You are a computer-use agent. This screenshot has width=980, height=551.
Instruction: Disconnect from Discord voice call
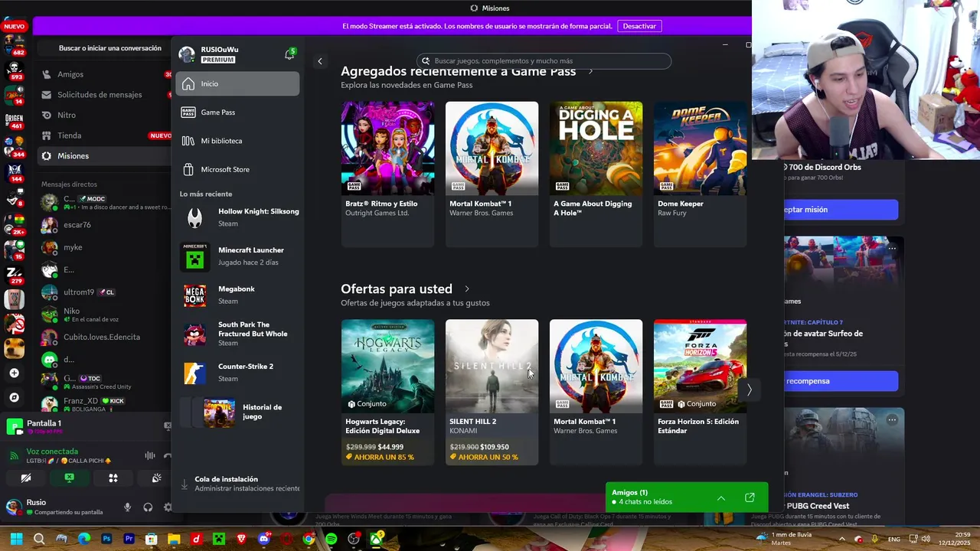(x=168, y=456)
